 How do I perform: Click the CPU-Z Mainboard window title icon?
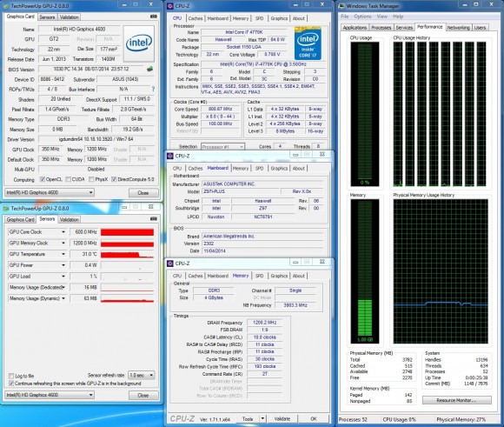pyautogui.click(x=170, y=156)
